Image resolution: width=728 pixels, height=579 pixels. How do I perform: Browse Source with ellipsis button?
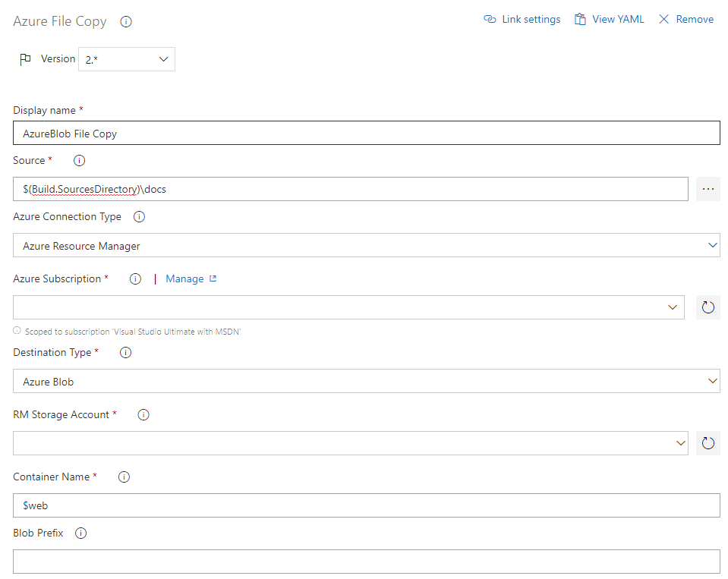[x=708, y=189]
